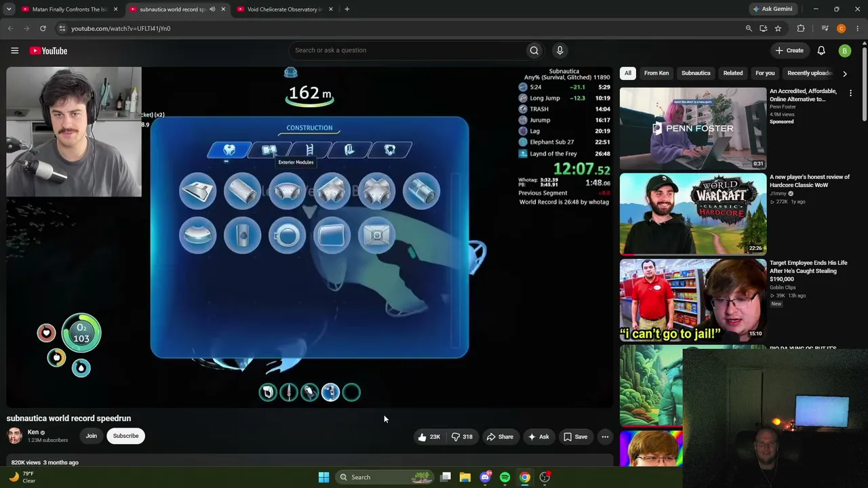This screenshot has height=488, width=868.
Task: Click Ken's channel avatar below the video
Action: click(14, 436)
